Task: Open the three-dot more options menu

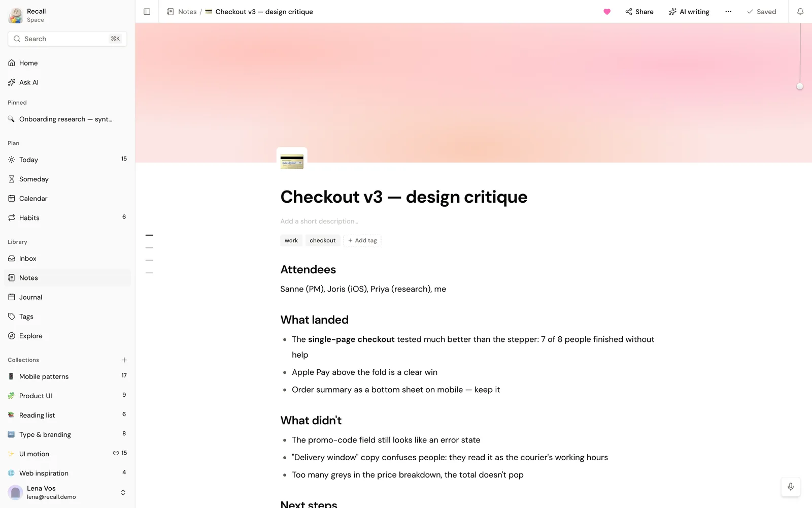Action: (x=728, y=12)
